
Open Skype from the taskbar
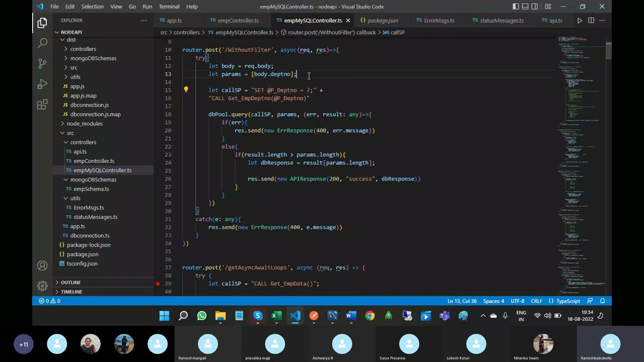258,316
